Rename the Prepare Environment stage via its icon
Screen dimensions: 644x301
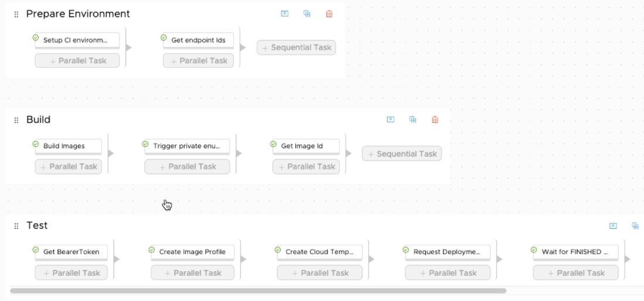click(x=285, y=13)
